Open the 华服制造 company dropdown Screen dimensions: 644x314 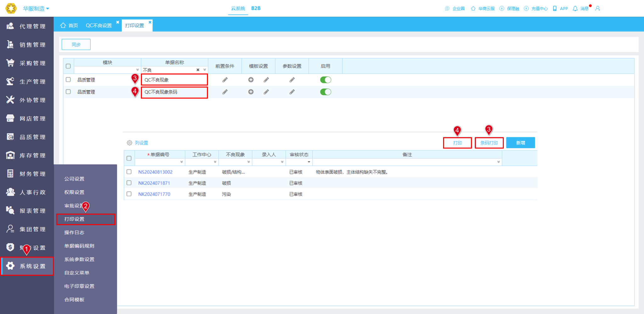click(36, 8)
